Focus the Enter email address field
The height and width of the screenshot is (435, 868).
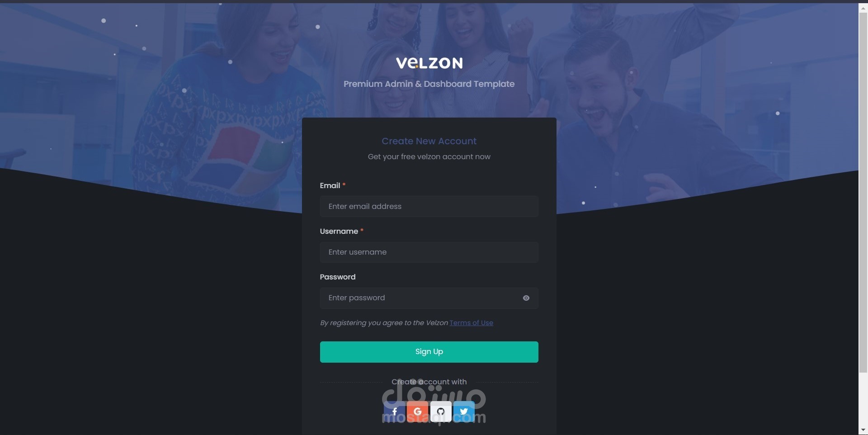pyautogui.click(x=429, y=206)
